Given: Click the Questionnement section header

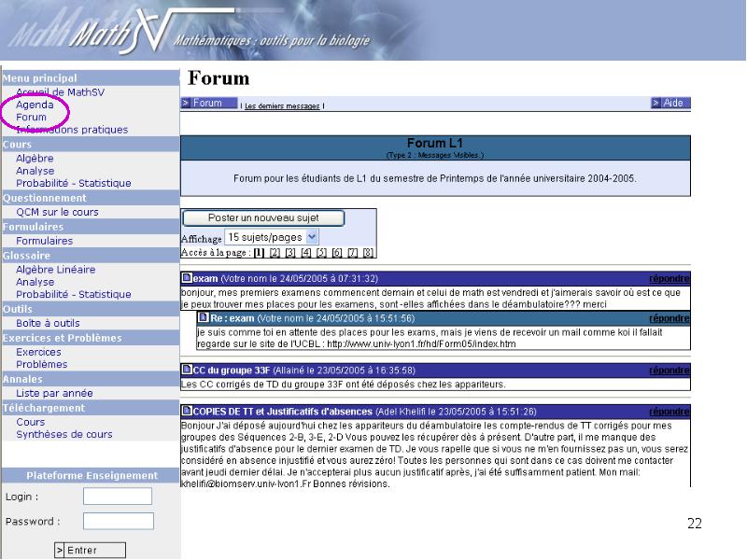Looking at the screenshot, I should tap(44, 198).
